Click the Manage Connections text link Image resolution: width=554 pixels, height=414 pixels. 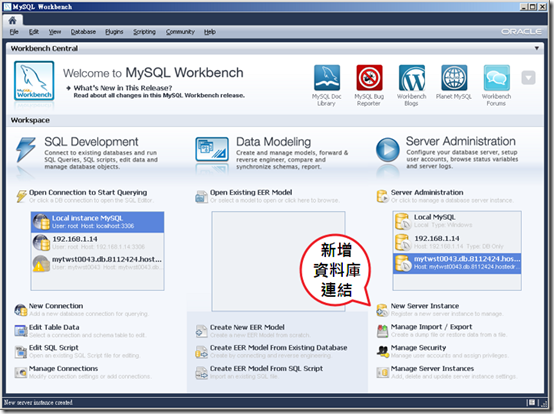click(x=64, y=368)
